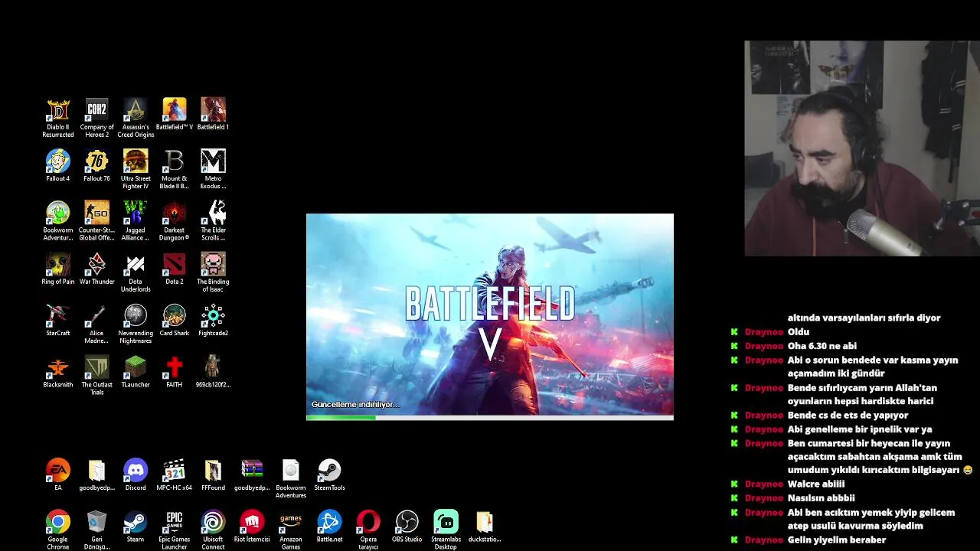Open FAITH game shortcut
The width and height of the screenshot is (980, 551).
click(x=174, y=371)
